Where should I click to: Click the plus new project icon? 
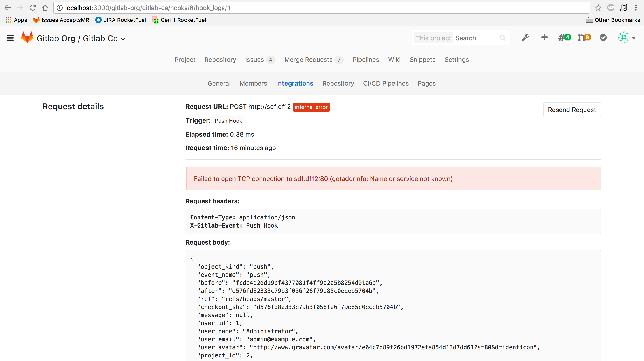click(x=544, y=38)
